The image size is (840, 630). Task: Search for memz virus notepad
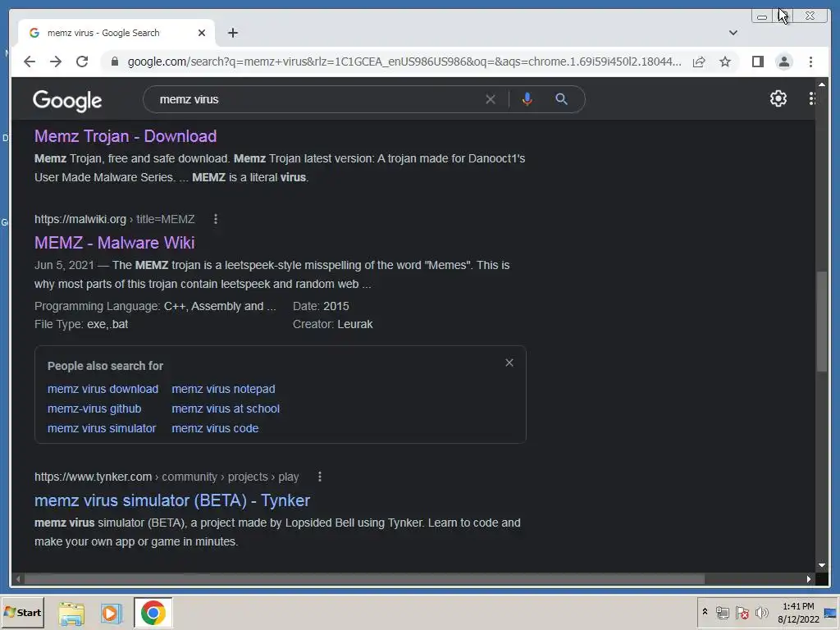point(223,389)
